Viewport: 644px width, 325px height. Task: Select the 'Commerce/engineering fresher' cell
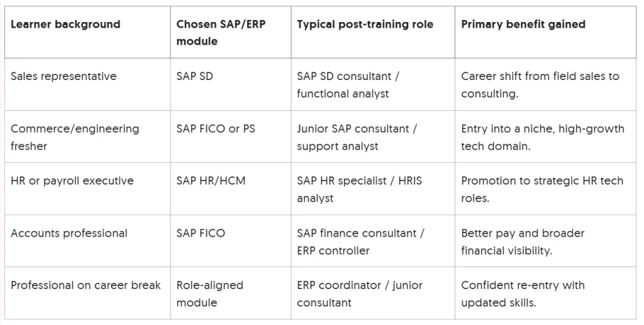point(75,137)
